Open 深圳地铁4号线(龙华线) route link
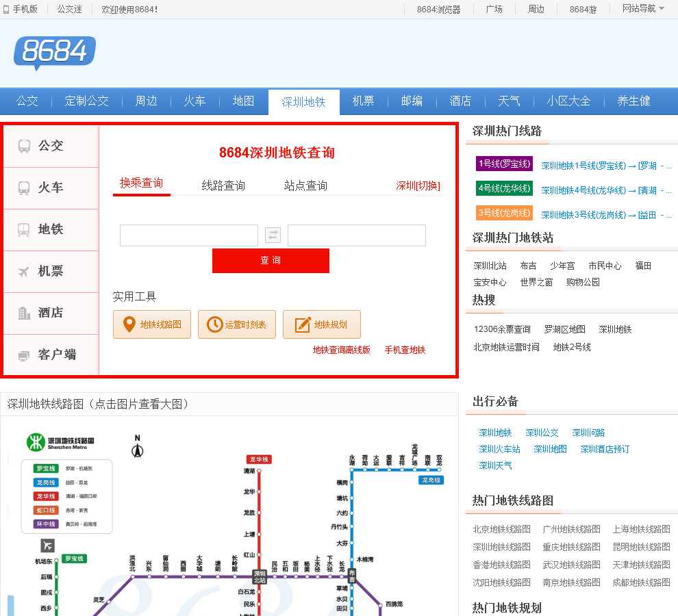 click(606, 190)
